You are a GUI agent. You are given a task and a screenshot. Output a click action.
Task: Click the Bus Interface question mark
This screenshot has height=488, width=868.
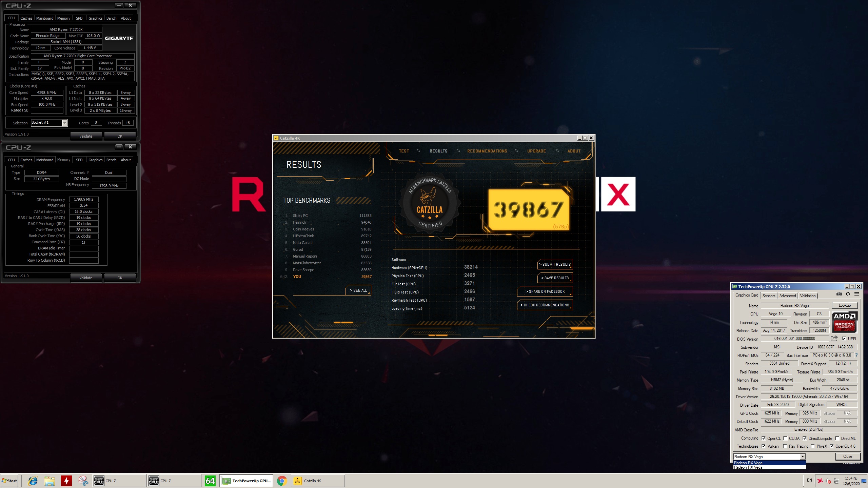[856, 355]
